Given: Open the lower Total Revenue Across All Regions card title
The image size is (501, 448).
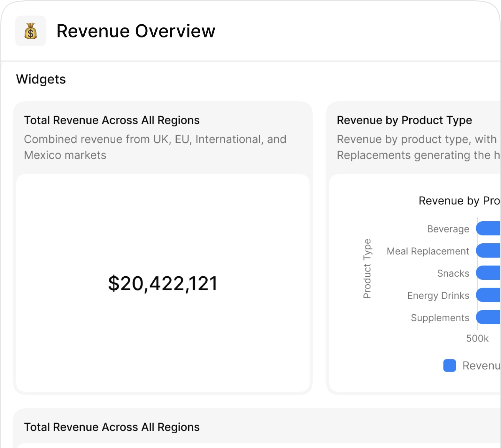Looking at the screenshot, I should (x=112, y=427).
